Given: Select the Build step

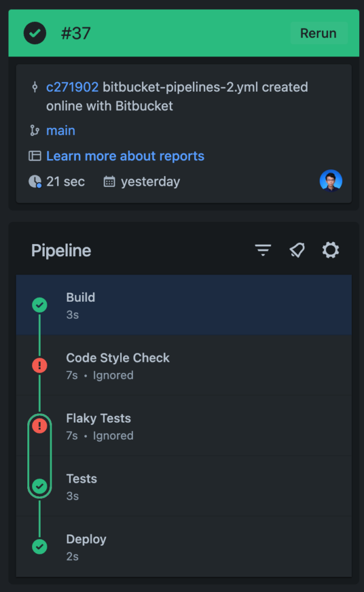Looking at the screenshot, I should 184,305.
